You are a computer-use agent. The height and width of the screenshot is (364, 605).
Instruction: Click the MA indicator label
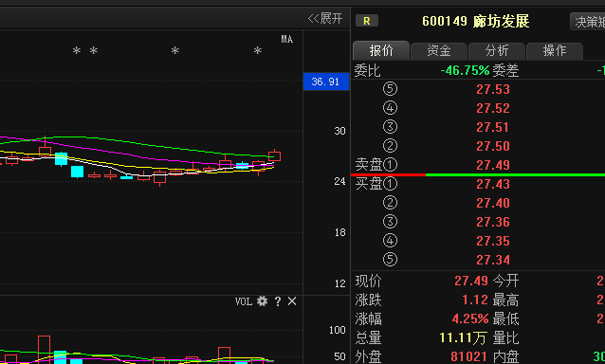click(286, 39)
